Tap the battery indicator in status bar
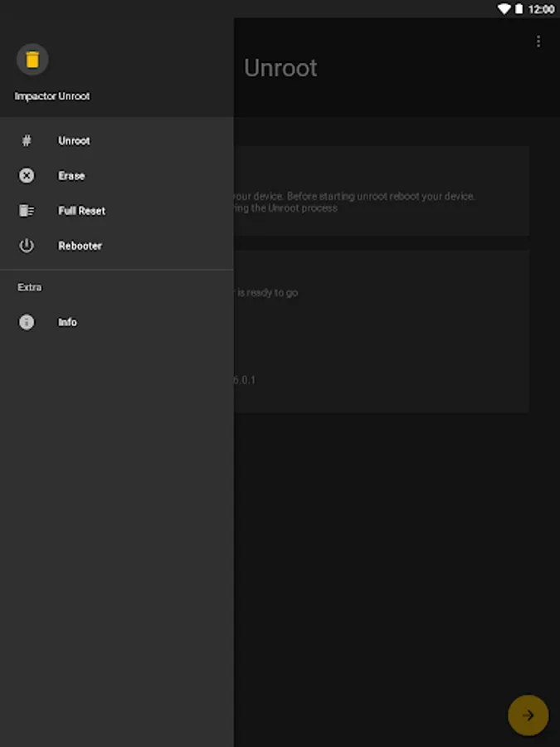This screenshot has width=560, height=747. [519, 9]
